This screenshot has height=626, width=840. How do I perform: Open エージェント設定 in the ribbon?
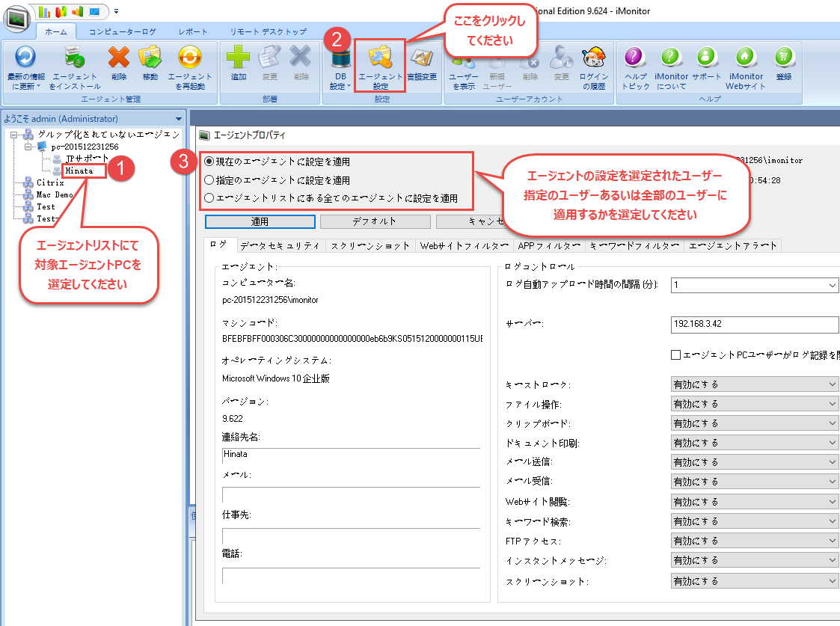pos(381,58)
